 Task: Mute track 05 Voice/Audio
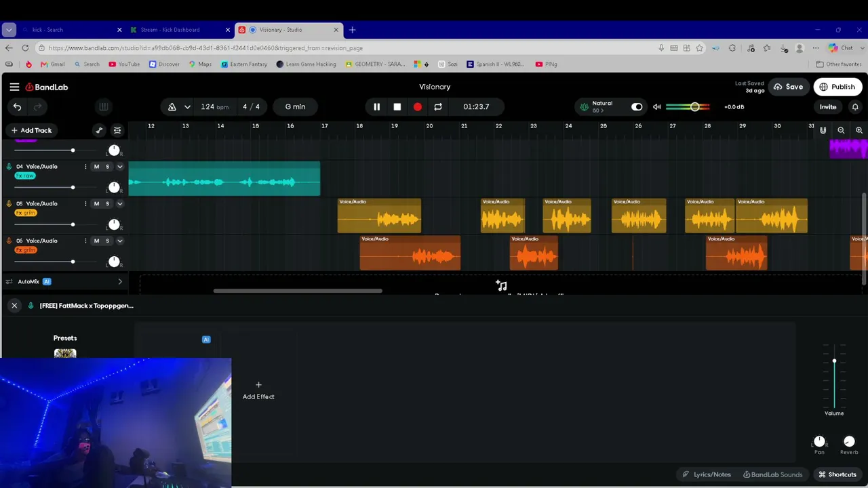coord(96,203)
